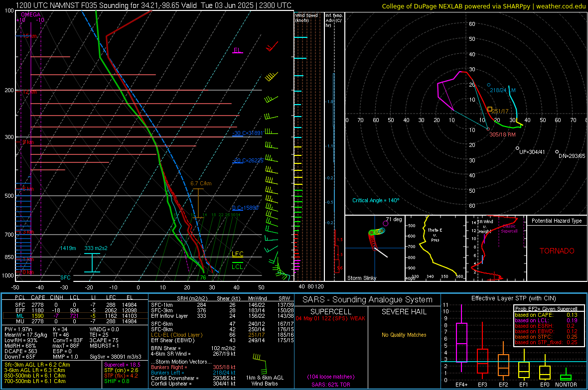Select the highlighted ML parcel row
Viewport: 588px width, 390px height.
pyautogui.click(x=75, y=316)
